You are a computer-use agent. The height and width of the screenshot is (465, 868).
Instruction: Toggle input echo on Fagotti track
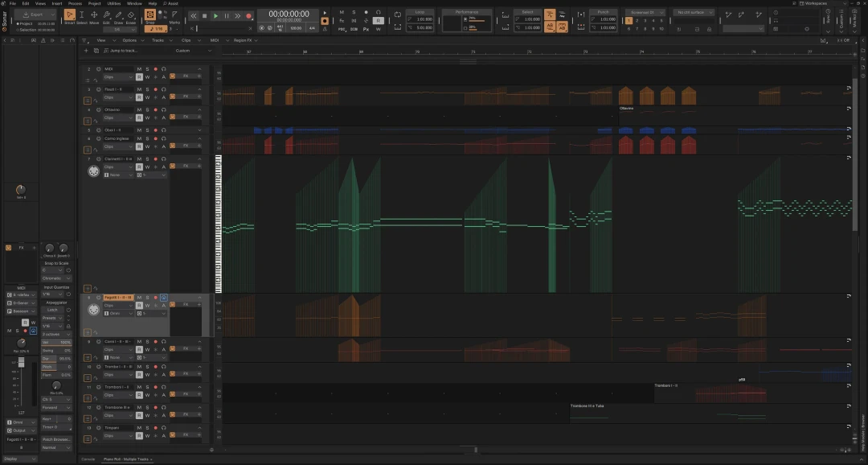pos(164,298)
